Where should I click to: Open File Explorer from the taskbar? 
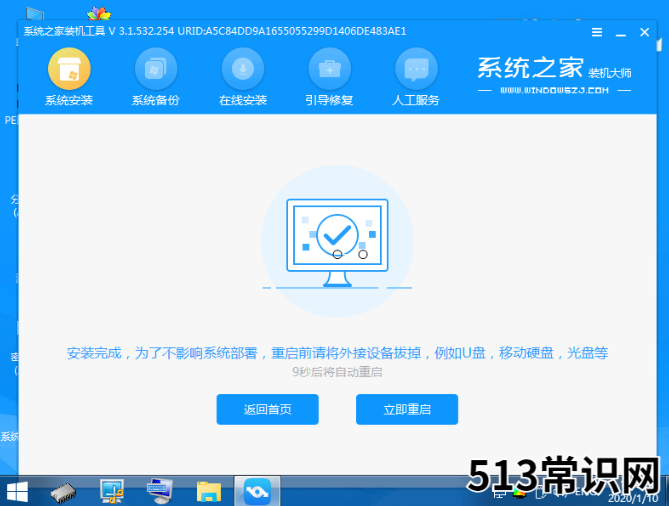[209, 491]
